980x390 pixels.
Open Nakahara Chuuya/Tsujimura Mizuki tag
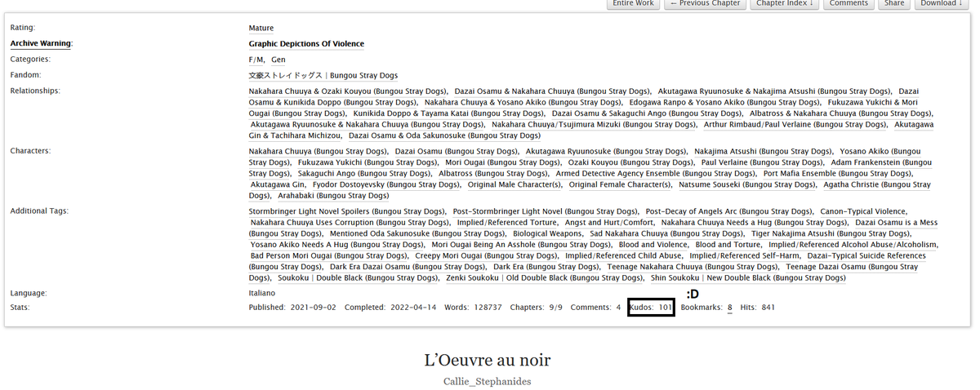click(x=594, y=125)
